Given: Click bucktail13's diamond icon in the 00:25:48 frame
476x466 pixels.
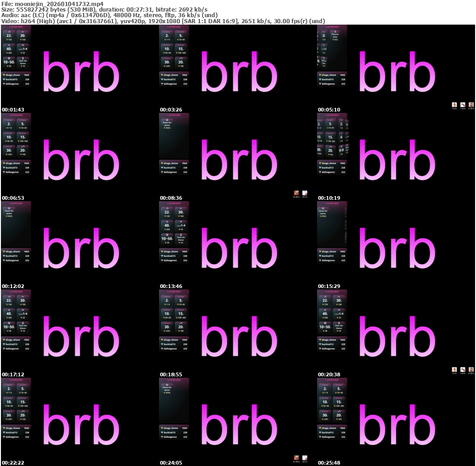Looking at the screenshot, I should 320,433.
